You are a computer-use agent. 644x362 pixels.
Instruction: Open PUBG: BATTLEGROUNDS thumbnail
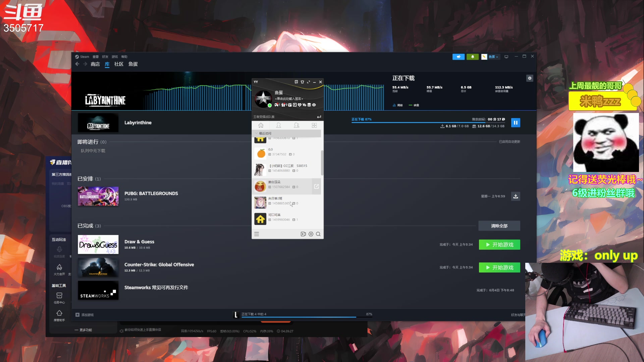tap(98, 196)
